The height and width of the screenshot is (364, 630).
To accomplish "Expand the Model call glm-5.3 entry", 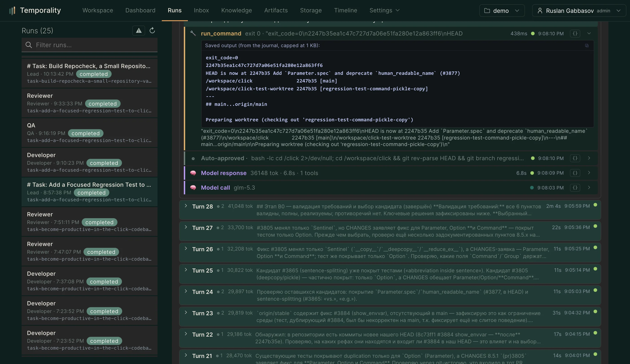I will [589, 187].
